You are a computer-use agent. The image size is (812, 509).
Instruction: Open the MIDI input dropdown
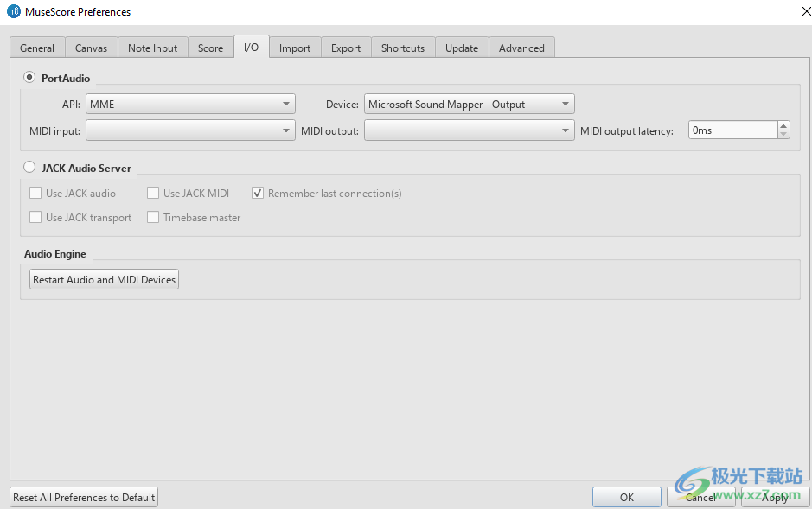(x=190, y=130)
